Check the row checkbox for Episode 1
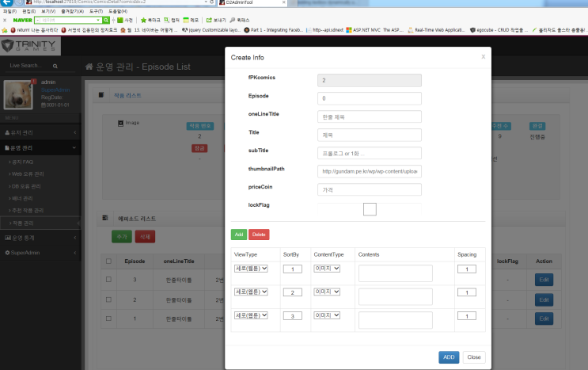The width and height of the screenshot is (588, 370). (108, 319)
